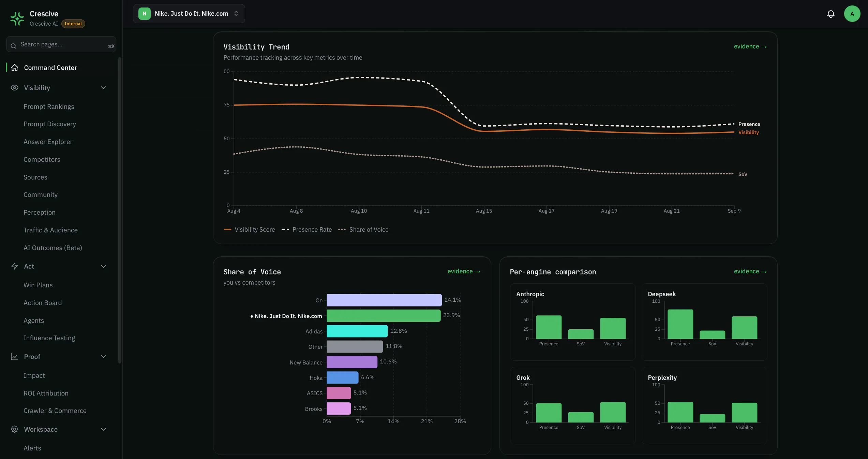Image resolution: width=868 pixels, height=459 pixels.
Task: Click the Act lightning icon
Action: pyautogui.click(x=14, y=266)
